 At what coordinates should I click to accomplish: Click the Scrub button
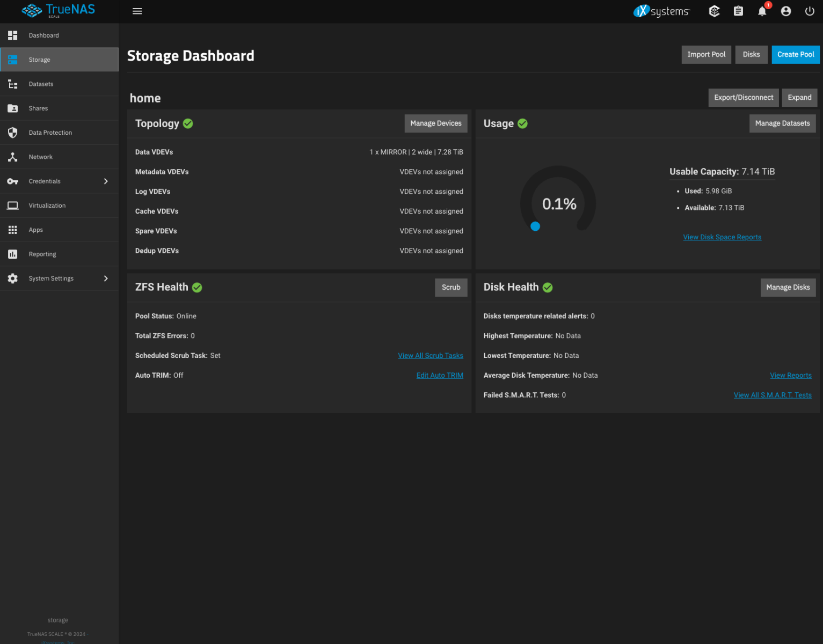click(x=451, y=288)
